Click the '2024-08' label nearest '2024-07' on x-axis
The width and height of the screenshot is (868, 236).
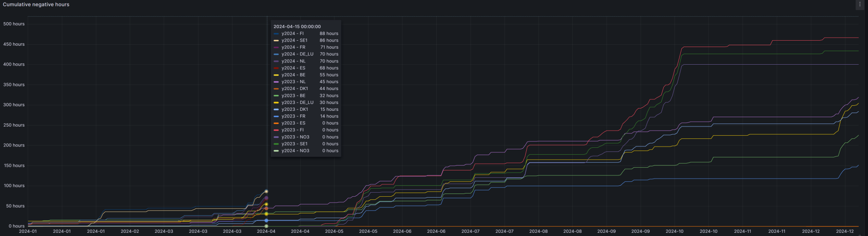[x=538, y=231]
